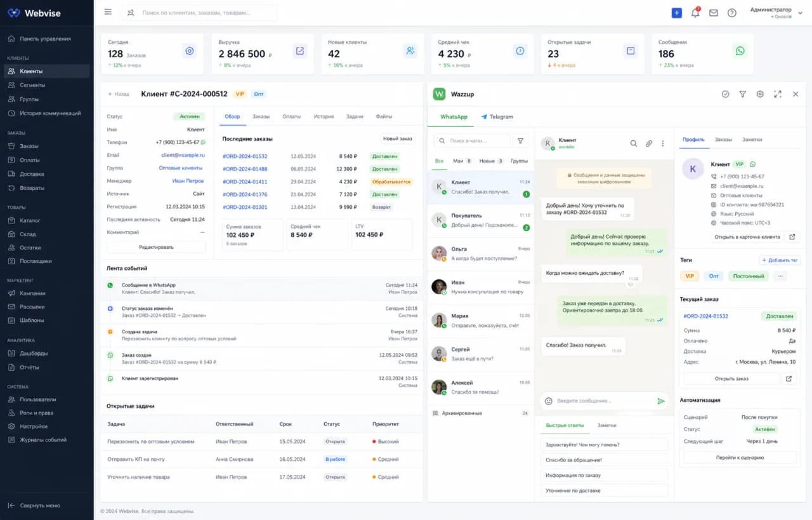Open Ольга's chat in the list
Image resolution: width=812 pixels, height=520 pixels.
pyautogui.click(x=481, y=253)
